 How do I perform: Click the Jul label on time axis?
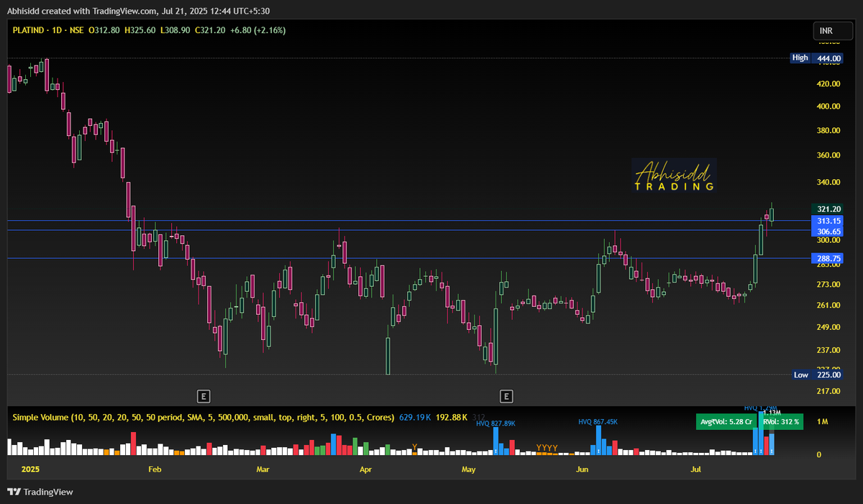[x=695, y=469]
